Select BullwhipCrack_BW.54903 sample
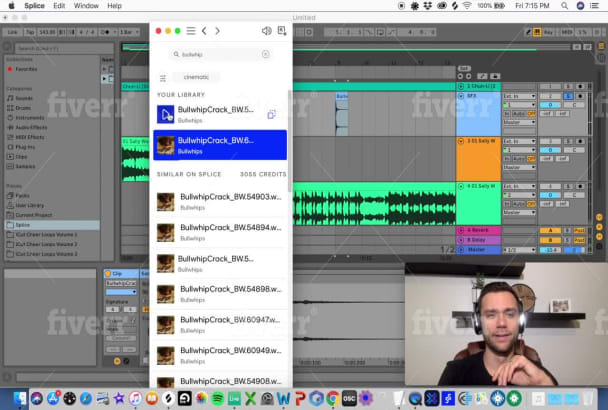 pyautogui.click(x=220, y=202)
